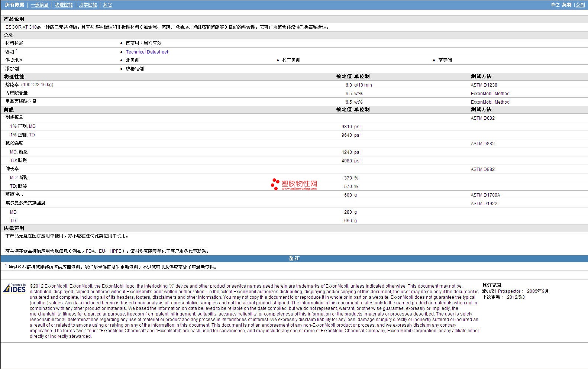Click the 上次更新 2012/5/3 date
Screen dimensions: 588x369
pyautogui.click(x=503, y=297)
